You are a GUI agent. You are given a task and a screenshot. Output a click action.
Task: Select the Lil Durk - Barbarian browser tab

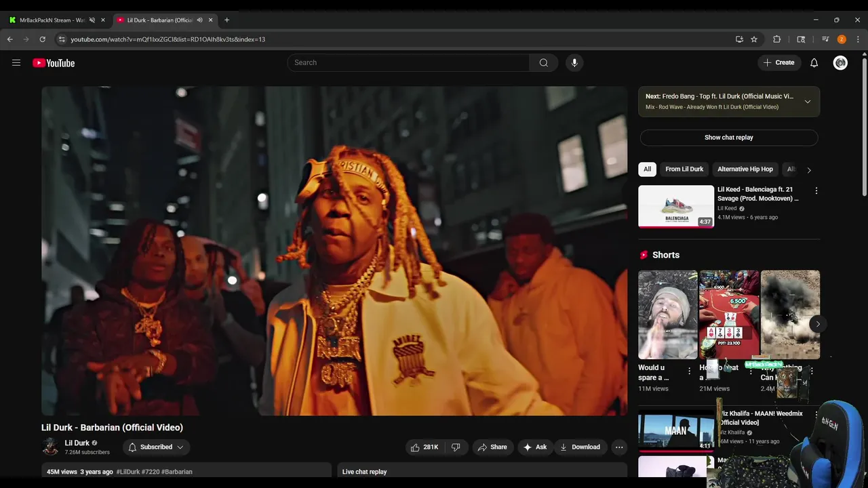160,20
